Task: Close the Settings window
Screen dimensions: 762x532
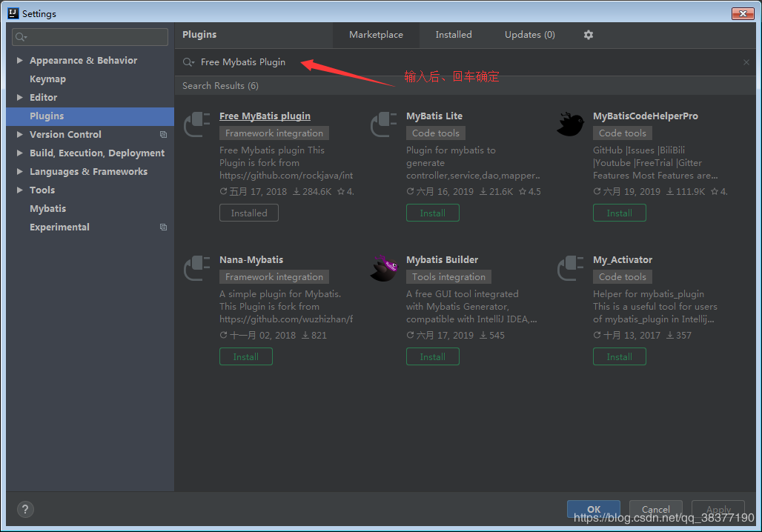Action: point(743,13)
